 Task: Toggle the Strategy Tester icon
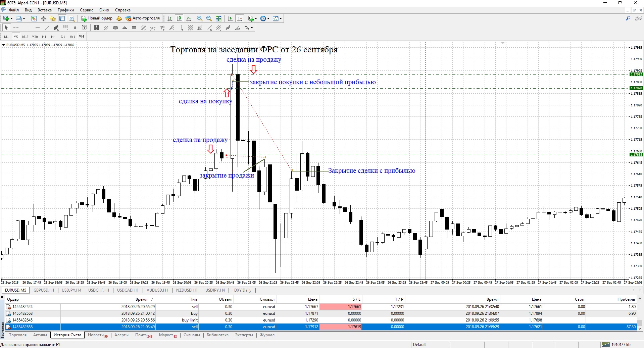[x=71, y=18]
